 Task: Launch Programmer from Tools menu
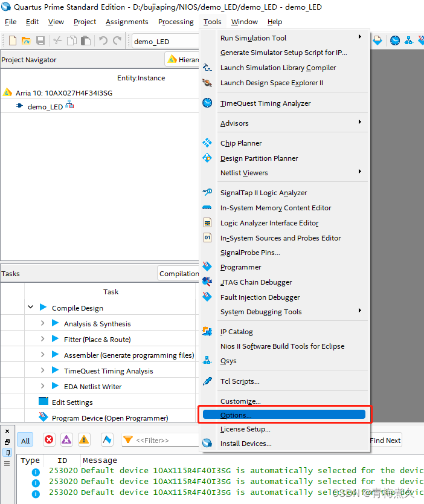(x=284, y=267)
